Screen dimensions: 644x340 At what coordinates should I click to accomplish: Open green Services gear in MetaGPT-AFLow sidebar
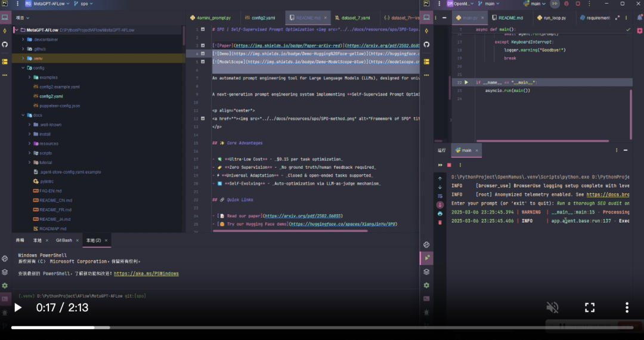point(5,285)
